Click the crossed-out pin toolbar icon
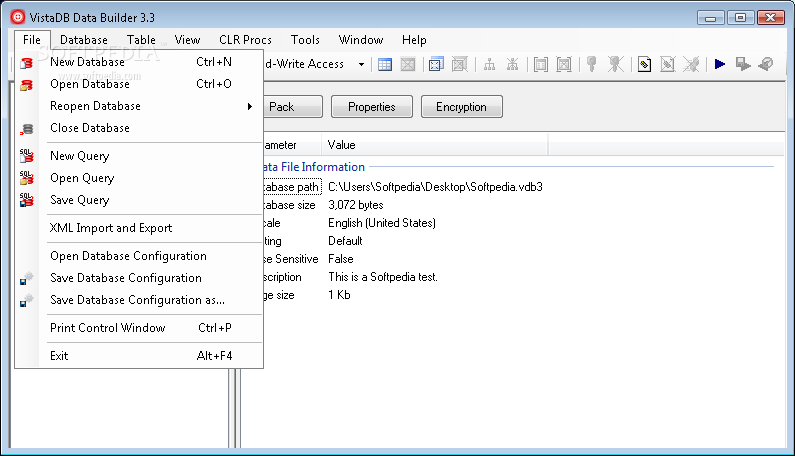 coord(691,64)
